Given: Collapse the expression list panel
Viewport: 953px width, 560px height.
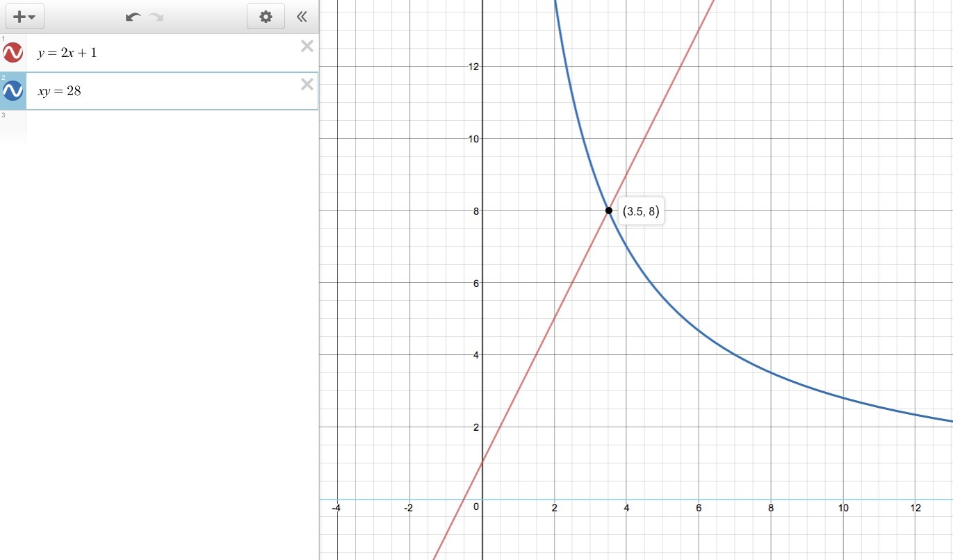Looking at the screenshot, I should coord(302,17).
